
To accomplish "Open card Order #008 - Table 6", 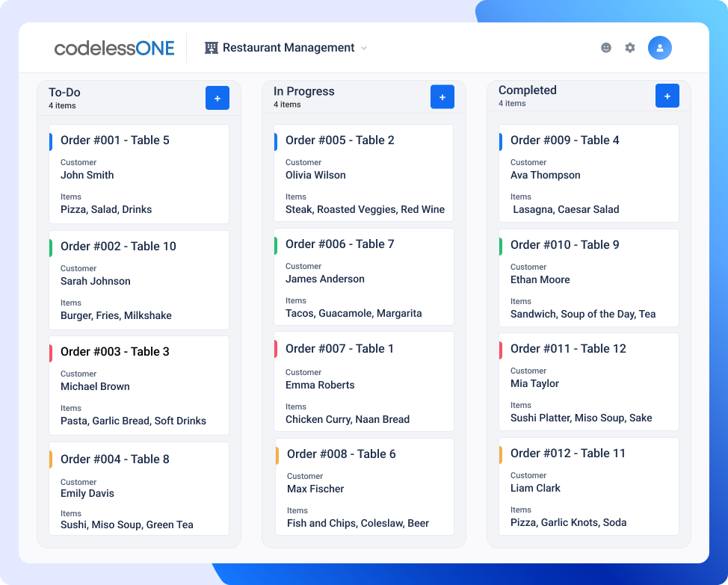I will click(365, 487).
